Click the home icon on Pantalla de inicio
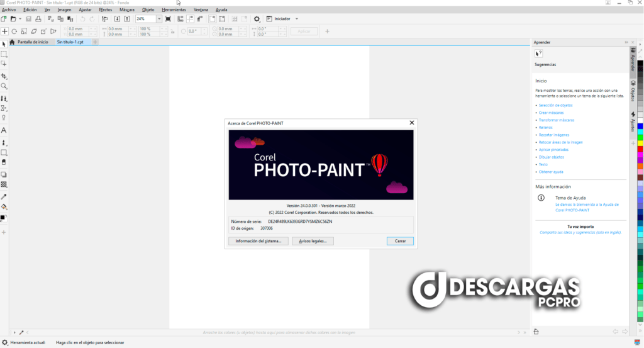Viewport: 644px width, 348px height. (12, 42)
